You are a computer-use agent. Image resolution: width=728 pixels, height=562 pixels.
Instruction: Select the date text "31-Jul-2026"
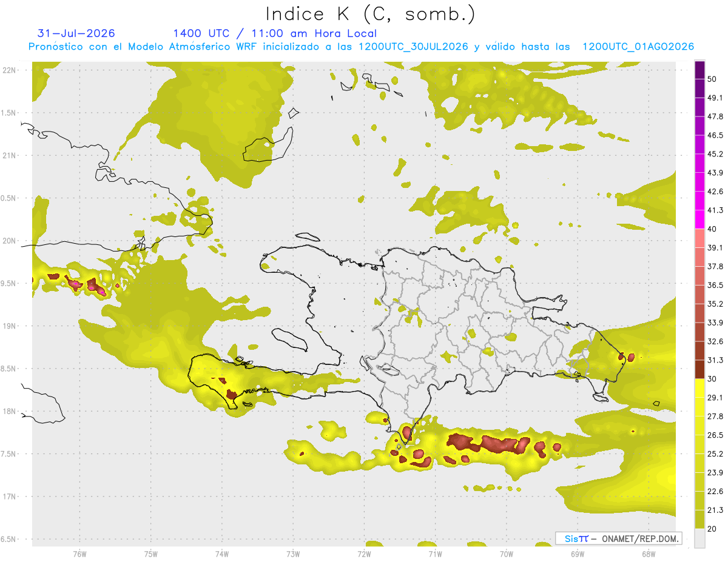[x=76, y=33]
